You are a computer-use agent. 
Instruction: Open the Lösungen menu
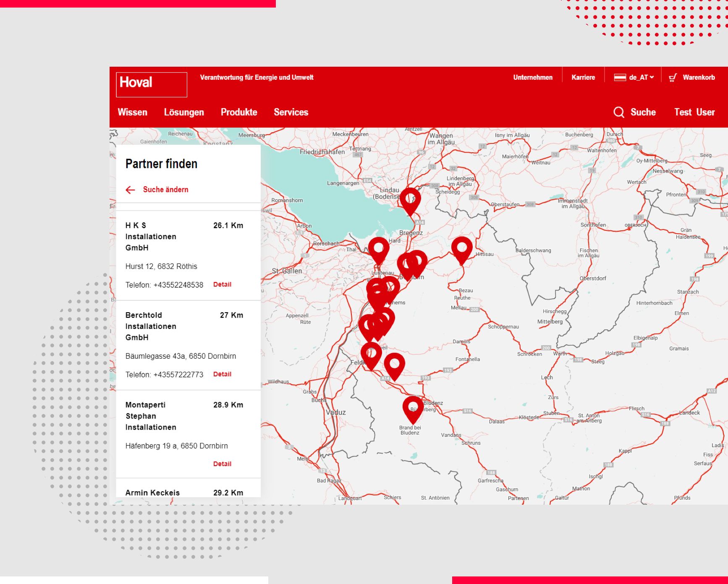point(184,112)
